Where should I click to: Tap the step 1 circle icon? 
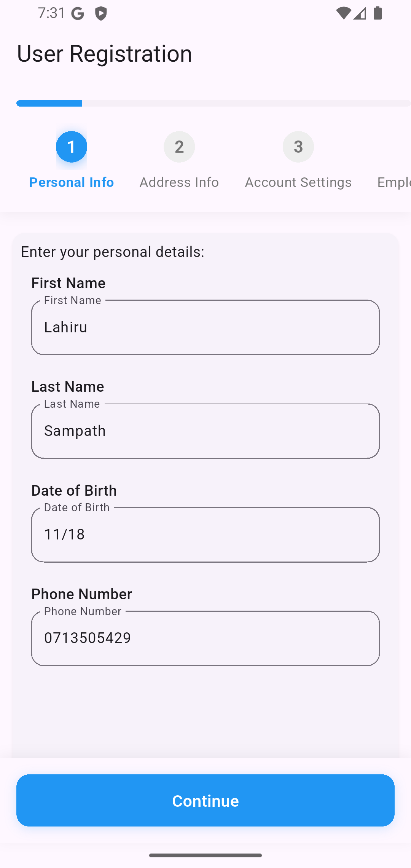(72, 147)
